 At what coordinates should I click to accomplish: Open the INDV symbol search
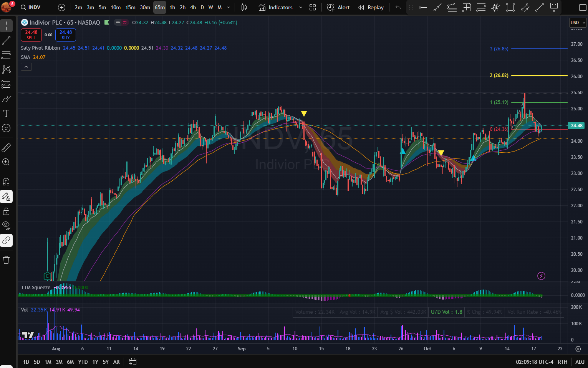pyautogui.click(x=30, y=7)
